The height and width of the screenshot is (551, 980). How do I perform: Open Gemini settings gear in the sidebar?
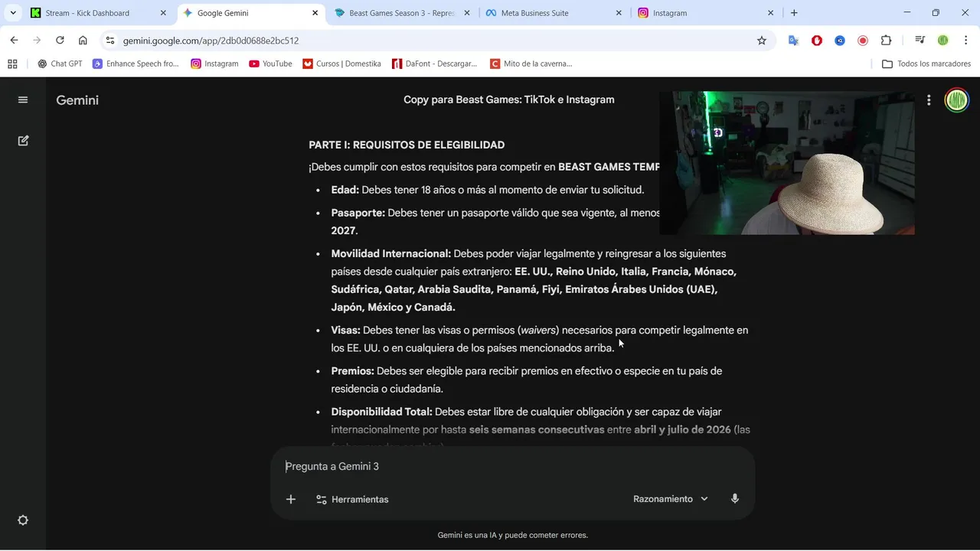coord(23,520)
